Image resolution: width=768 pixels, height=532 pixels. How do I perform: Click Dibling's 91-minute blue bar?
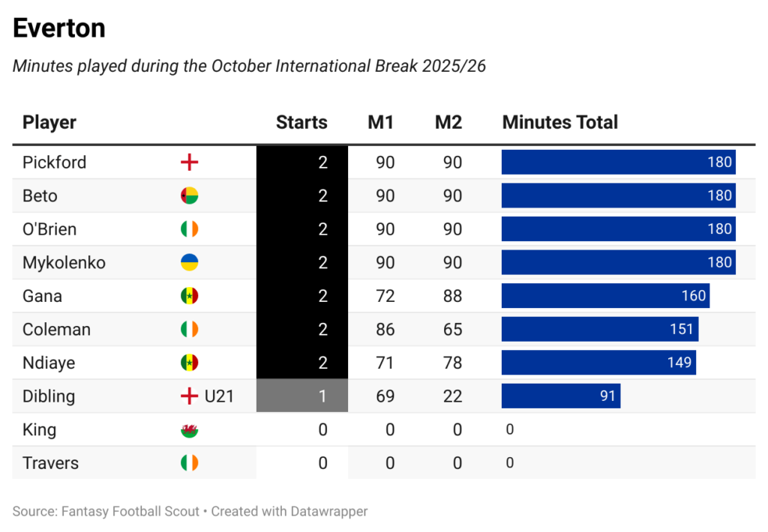560,396
